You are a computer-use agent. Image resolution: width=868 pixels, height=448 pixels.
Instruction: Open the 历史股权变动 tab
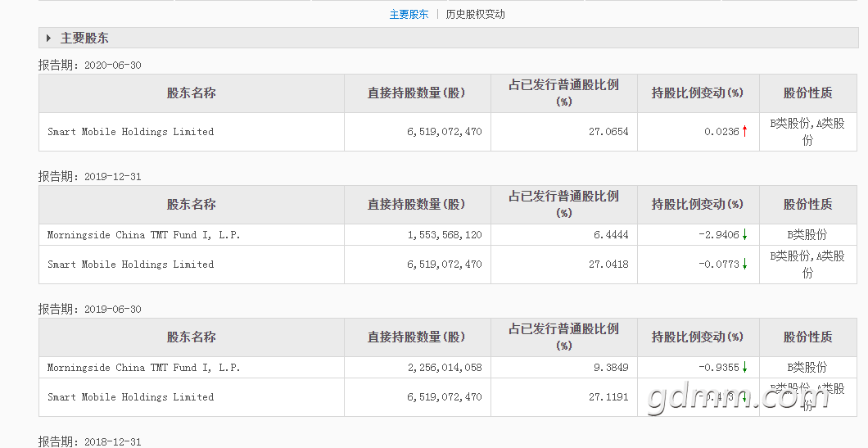tap(475, 15)
